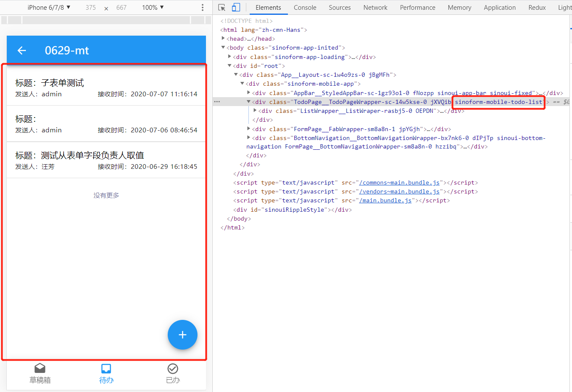Tap the back arrow in 0629-mt header
572x392 pixels.
(22, 50)
